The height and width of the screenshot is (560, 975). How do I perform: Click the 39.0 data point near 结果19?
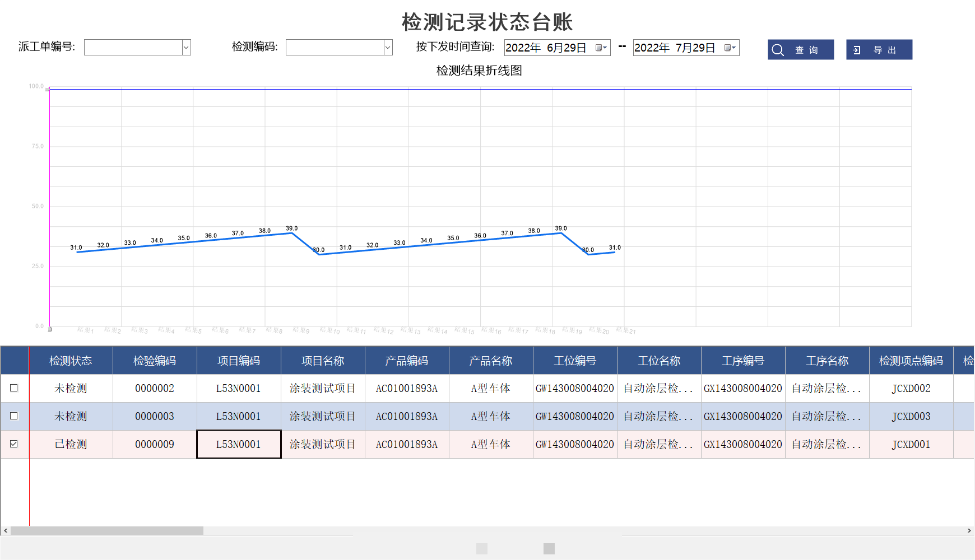(x=561, y=233)
